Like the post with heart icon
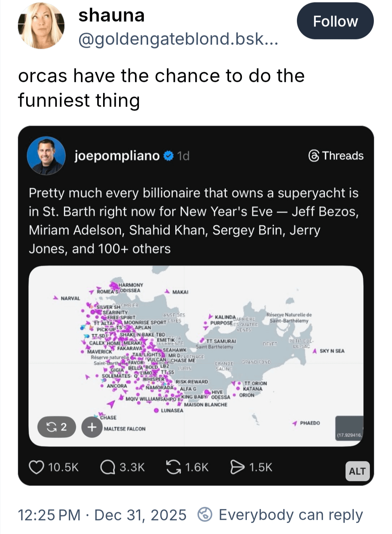The height and width of the screenshot is (534, 392). (36, 467)
